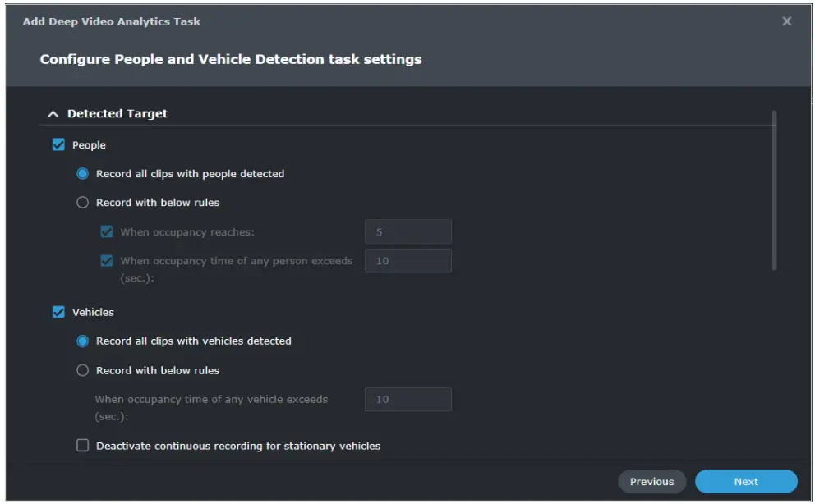Click the occupancy reaches value field
This screenshot has width=815, height=504.
tap(407, 231)
